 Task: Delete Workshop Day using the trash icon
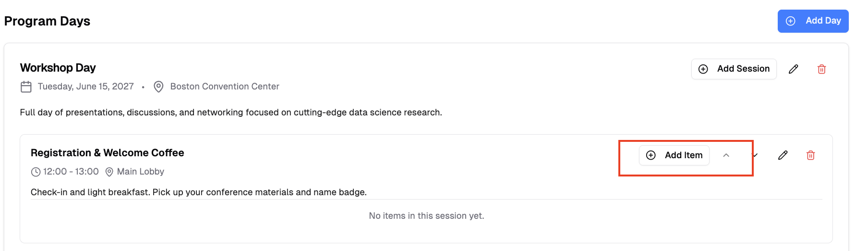(821, 69)
